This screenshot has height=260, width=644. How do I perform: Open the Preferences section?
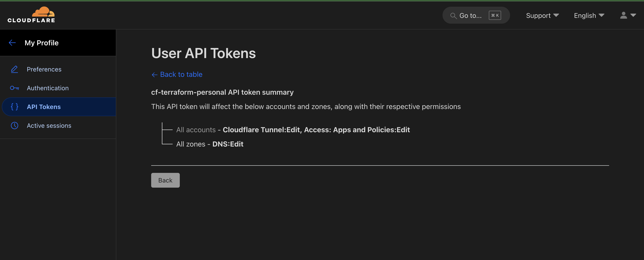pos(44,69)
